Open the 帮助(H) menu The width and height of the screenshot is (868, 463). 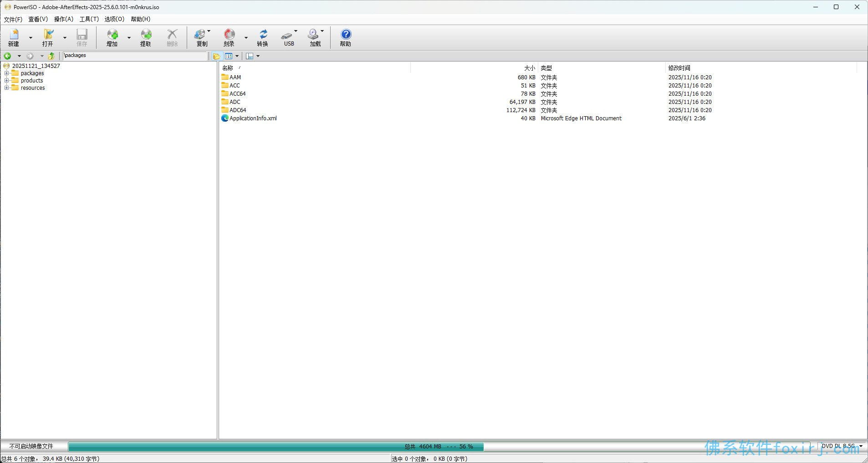click(140, 19)
